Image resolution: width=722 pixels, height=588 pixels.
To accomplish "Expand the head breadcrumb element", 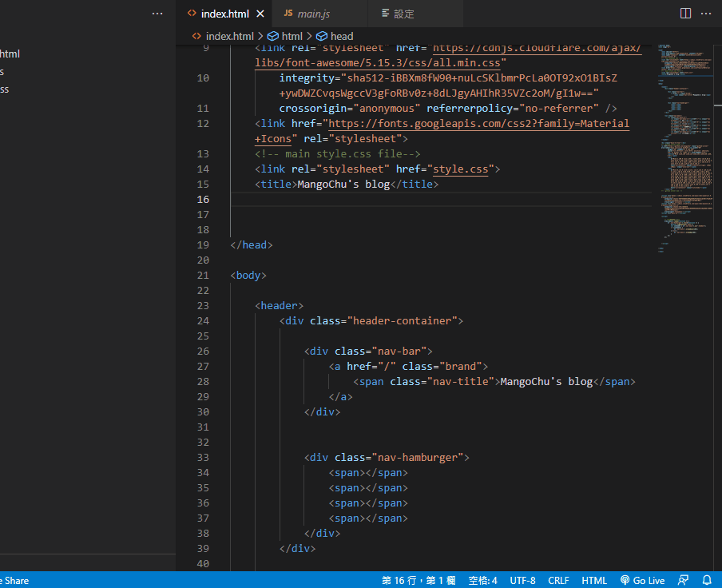I will (341, 36).
